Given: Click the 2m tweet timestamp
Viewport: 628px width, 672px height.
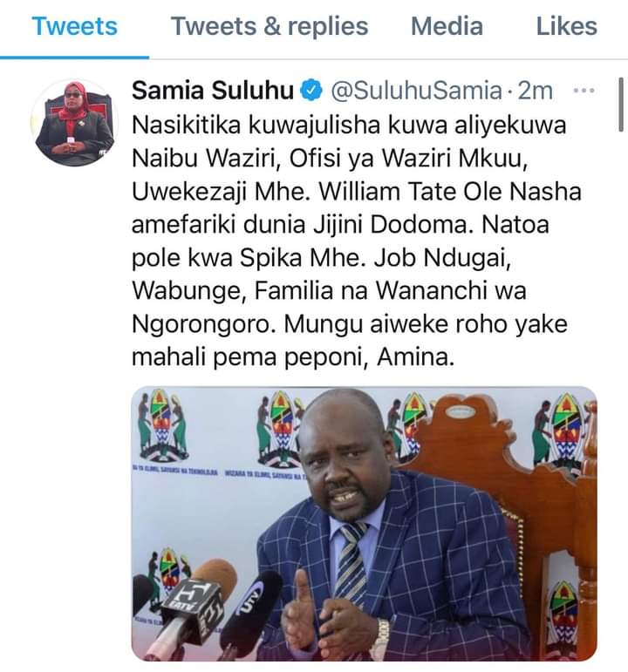Looking at the screenshot, I should point(535,91).
